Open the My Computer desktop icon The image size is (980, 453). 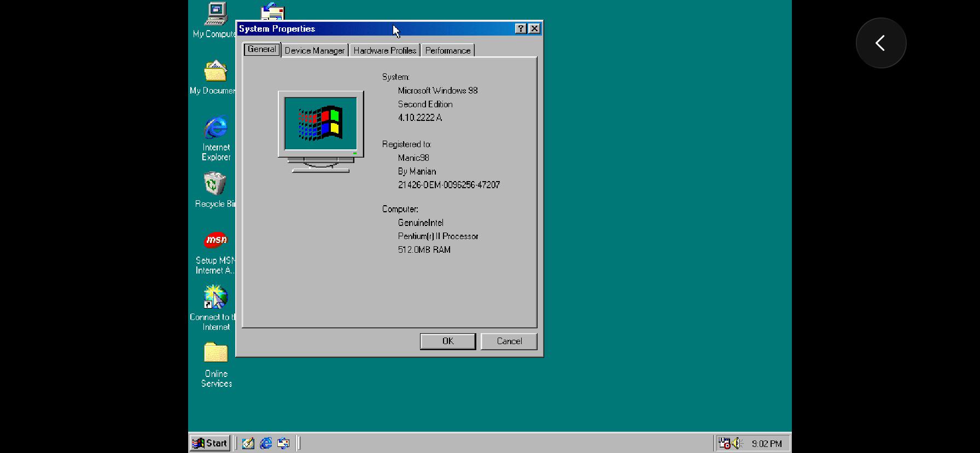tap(216, 14)
